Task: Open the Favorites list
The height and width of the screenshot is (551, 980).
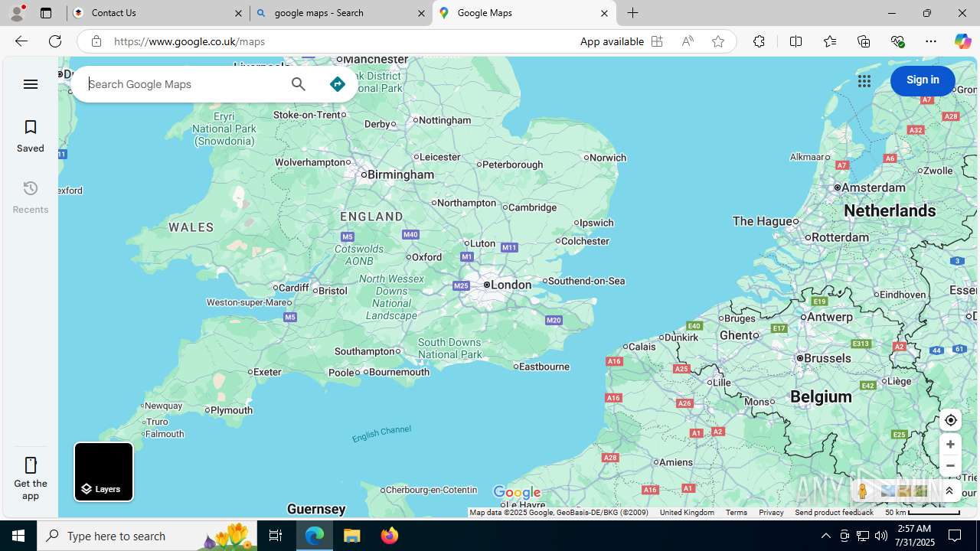Action: pos(829,41)
